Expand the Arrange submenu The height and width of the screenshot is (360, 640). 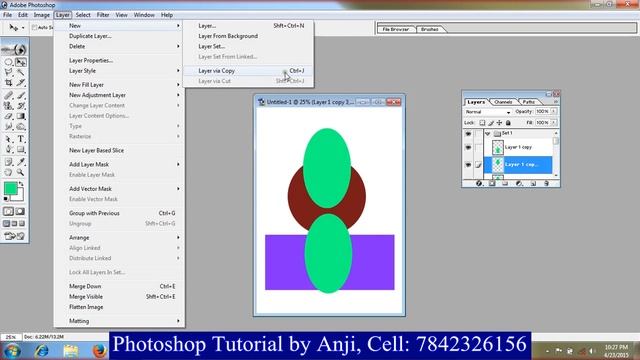[x=119, y=238]
